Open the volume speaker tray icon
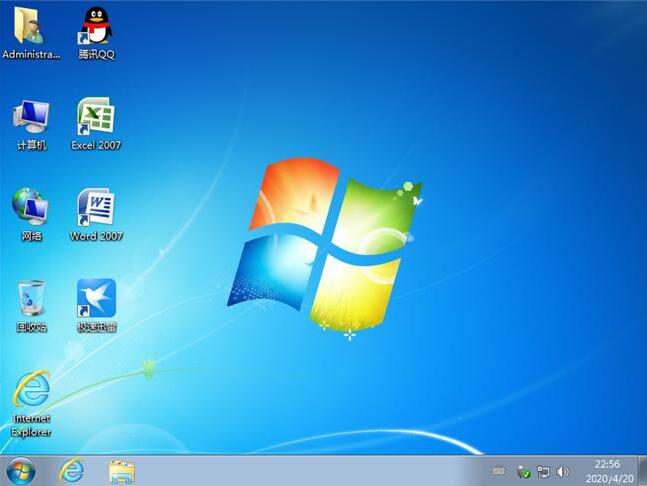Image resolution: width=647 pixels, height=486 pixels. click(x=562, y=472)
